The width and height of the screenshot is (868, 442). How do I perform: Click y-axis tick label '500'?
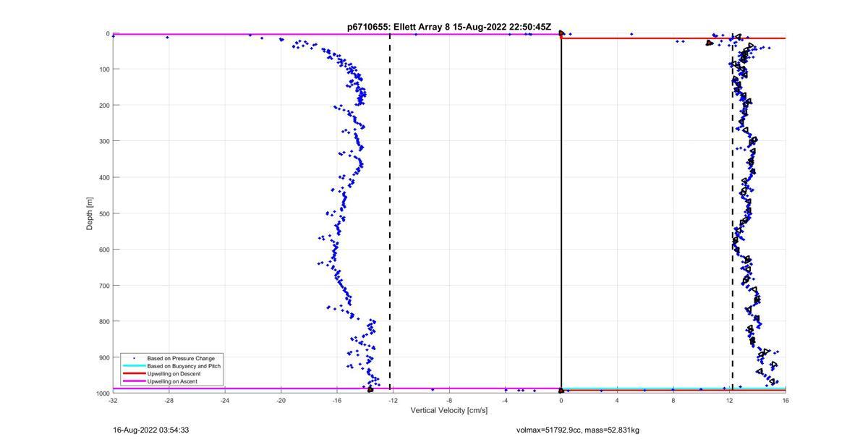103,213
